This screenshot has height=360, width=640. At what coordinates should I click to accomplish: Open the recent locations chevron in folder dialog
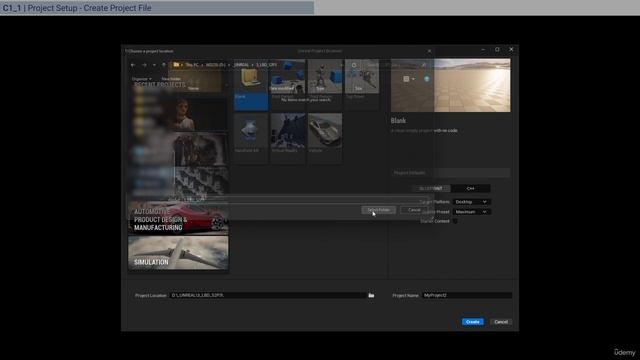point(154,65)
